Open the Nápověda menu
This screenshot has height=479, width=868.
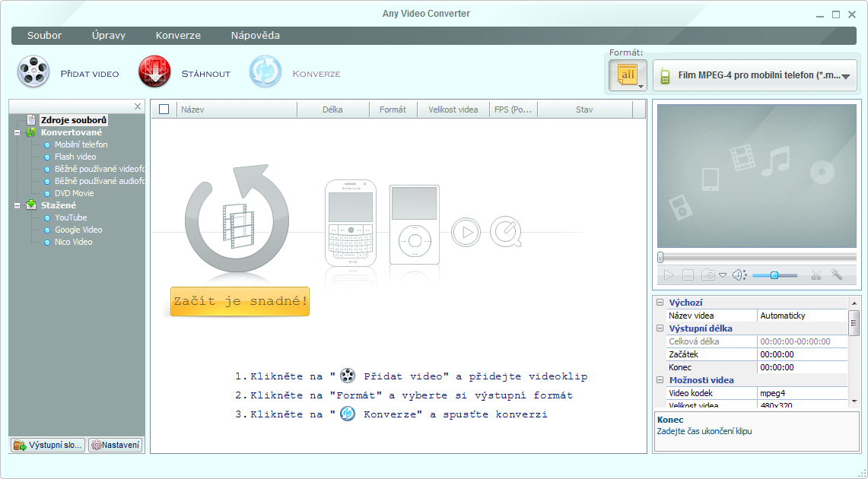[255, 36]
